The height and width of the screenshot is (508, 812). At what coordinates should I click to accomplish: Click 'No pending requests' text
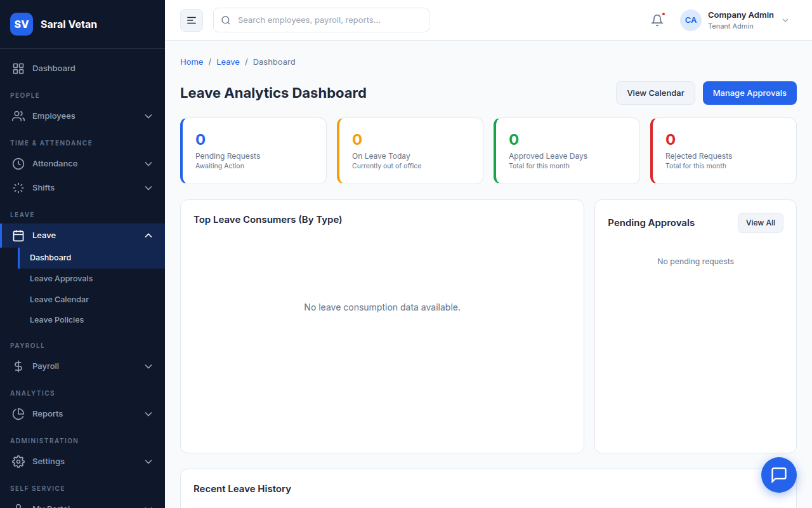pyautogui.click(x=695, y=262)
